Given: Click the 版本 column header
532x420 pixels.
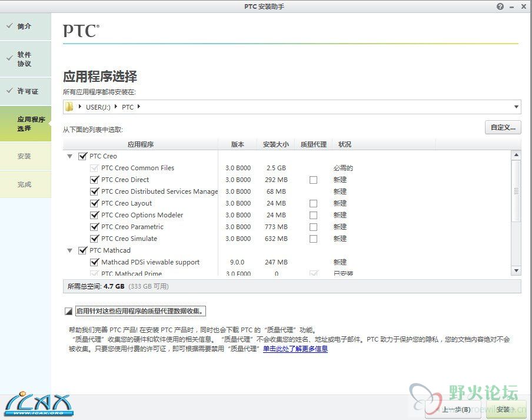Looking at the screenshot, I should (238, 144).
